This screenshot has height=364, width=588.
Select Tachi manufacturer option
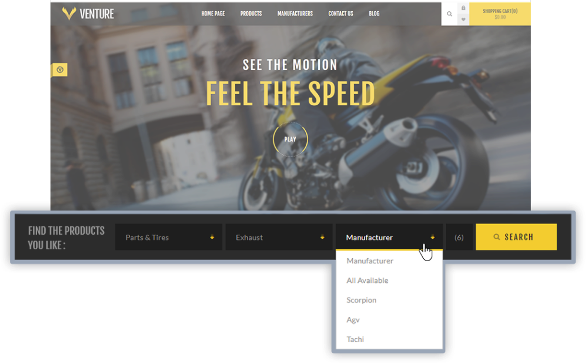pyautogui.click(x=355, y=339)
